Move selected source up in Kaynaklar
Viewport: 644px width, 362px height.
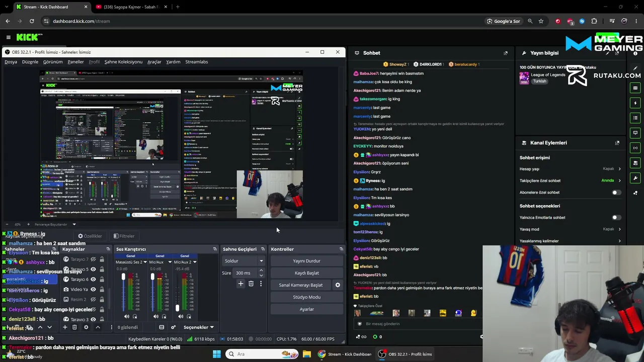click(x=98, y=327)
